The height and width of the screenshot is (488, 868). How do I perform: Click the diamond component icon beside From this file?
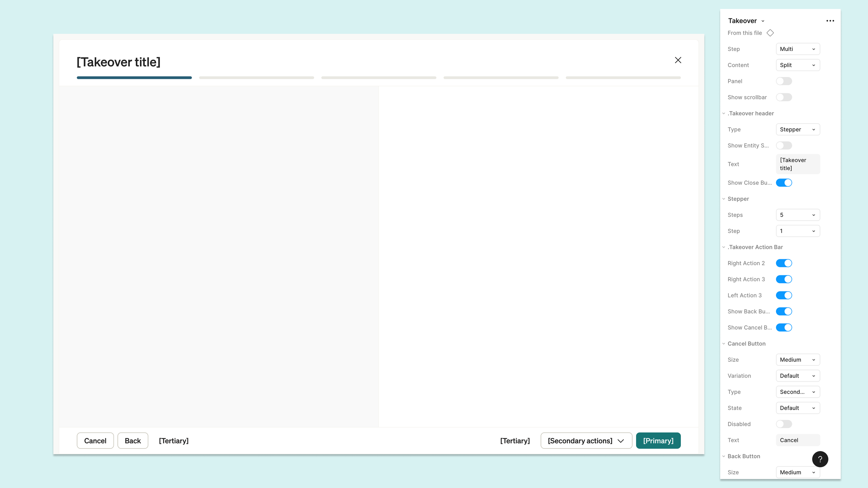[x=770, y=33]
